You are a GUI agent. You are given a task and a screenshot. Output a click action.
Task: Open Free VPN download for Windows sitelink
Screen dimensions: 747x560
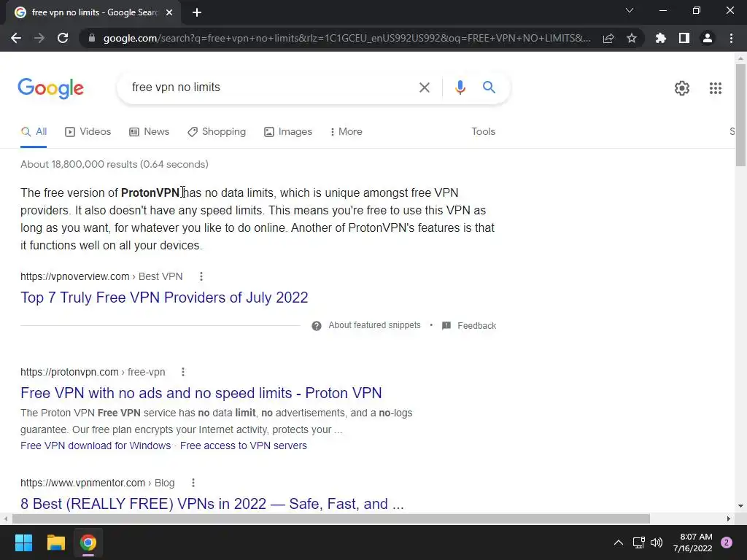[x=96, y=446]
